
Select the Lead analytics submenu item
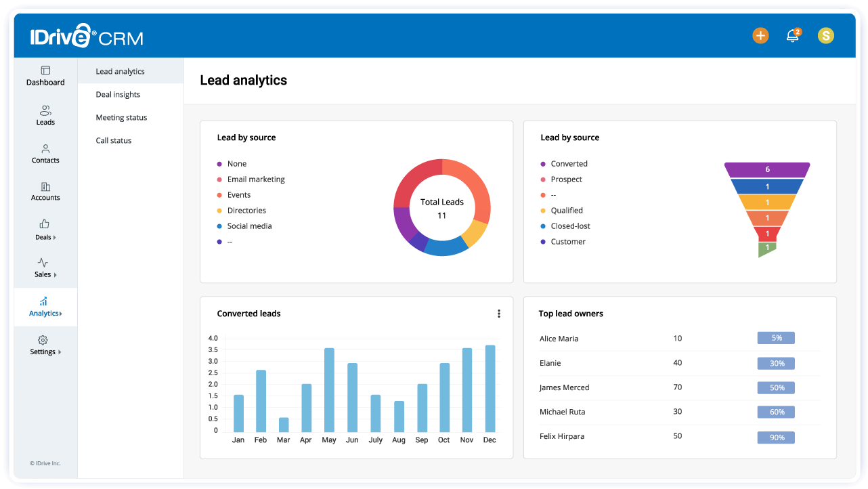pos(131,71)
